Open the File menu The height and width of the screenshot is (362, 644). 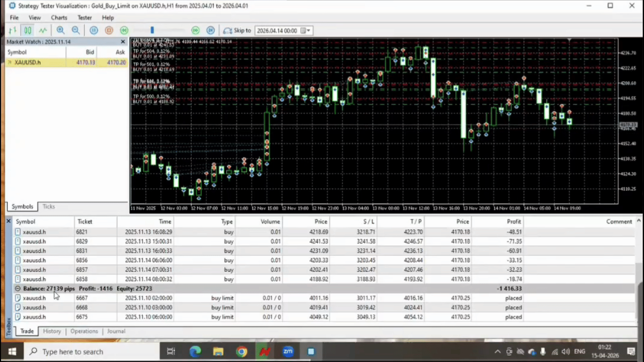click(14, 17)
